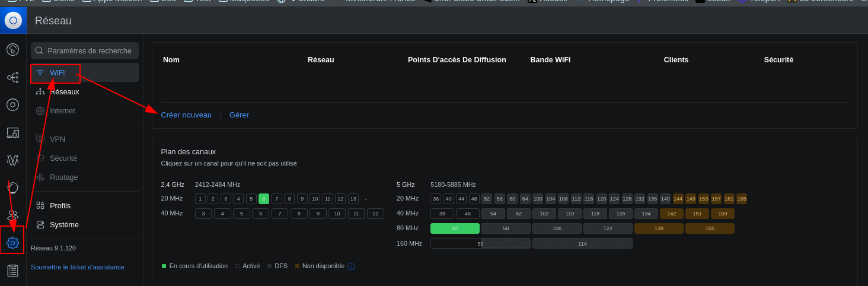This screenshot has width=868, height=286.
Task: Open Internet settings section
Action: pos(85,111)
